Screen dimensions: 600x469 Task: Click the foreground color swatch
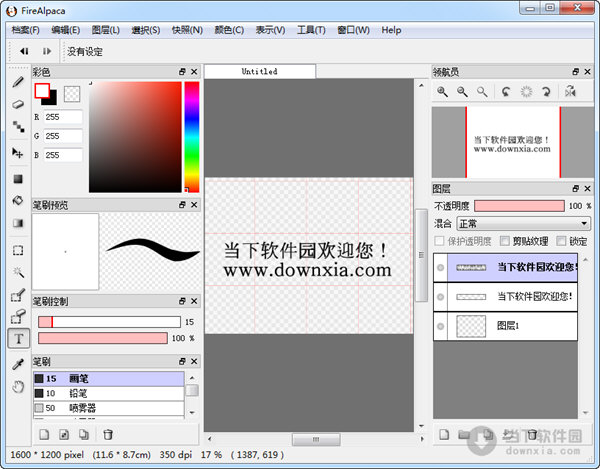point(42,91)
